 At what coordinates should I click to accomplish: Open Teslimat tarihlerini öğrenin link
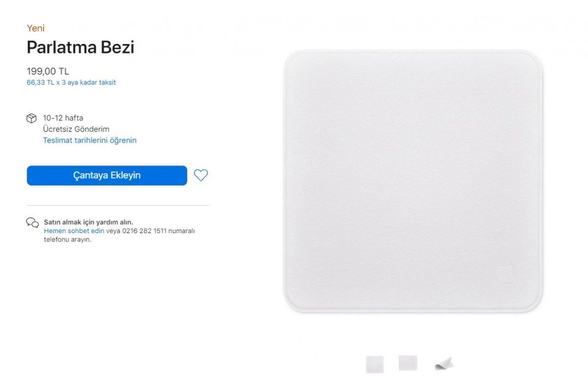tap(90, 140)
